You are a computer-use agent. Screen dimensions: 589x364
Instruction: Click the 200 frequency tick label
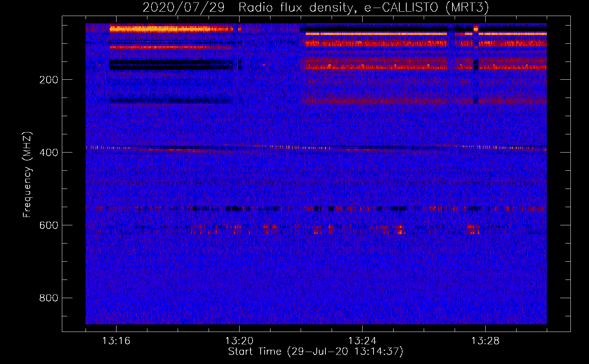(x=49, y=80)
